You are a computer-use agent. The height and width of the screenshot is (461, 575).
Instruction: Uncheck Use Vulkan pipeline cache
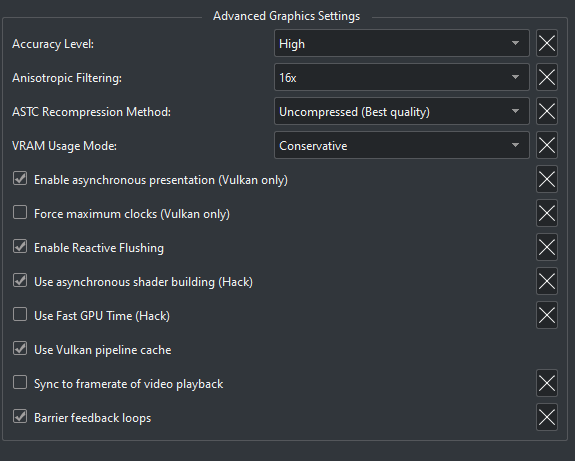tap(20, 348)
